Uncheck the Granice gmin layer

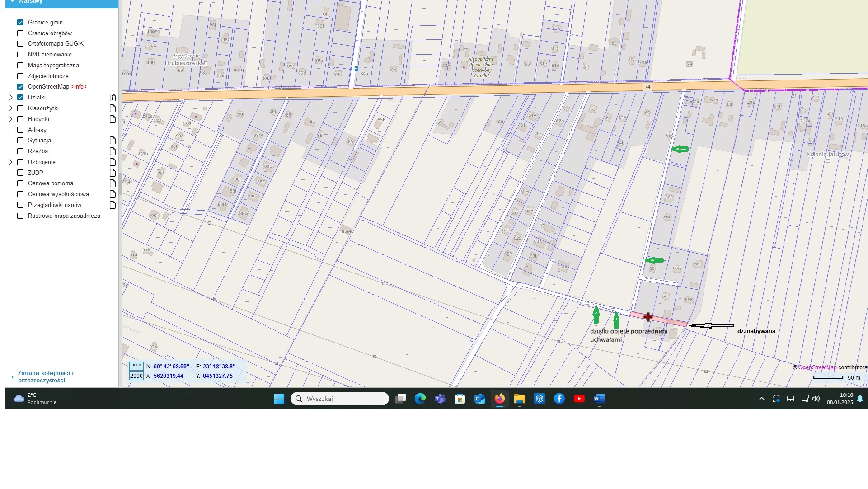click(20, 23)
